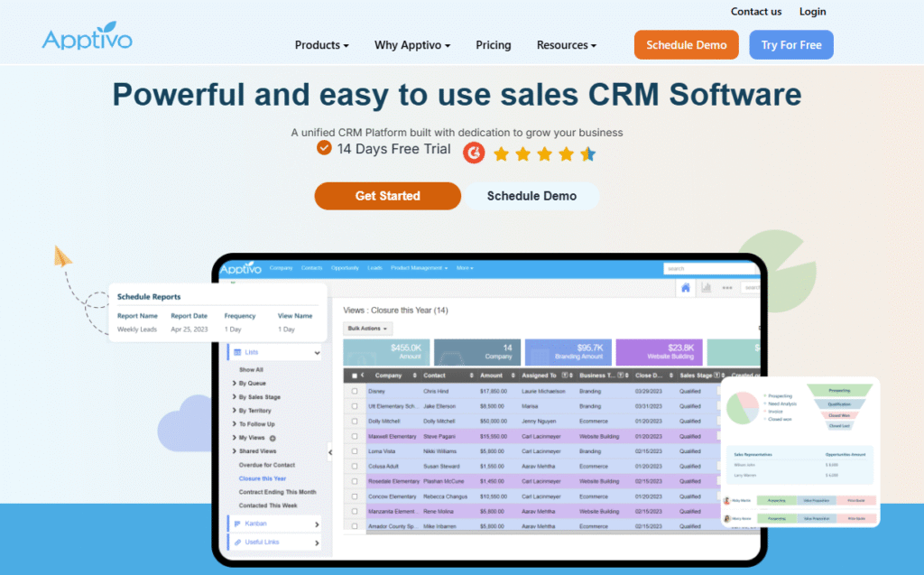Viewport: 924px width, 575px height.
Task: Select Contract Ending This Month view
Action: (x=278, y=492)
